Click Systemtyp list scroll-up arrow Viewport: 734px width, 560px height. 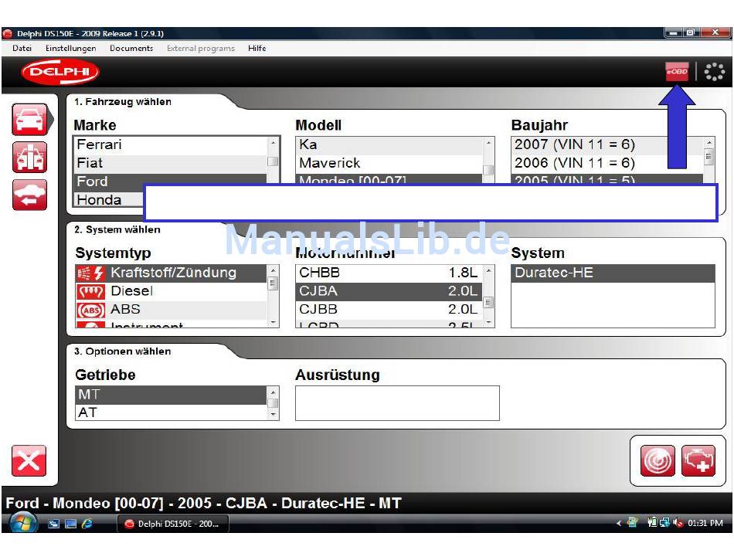273,270
